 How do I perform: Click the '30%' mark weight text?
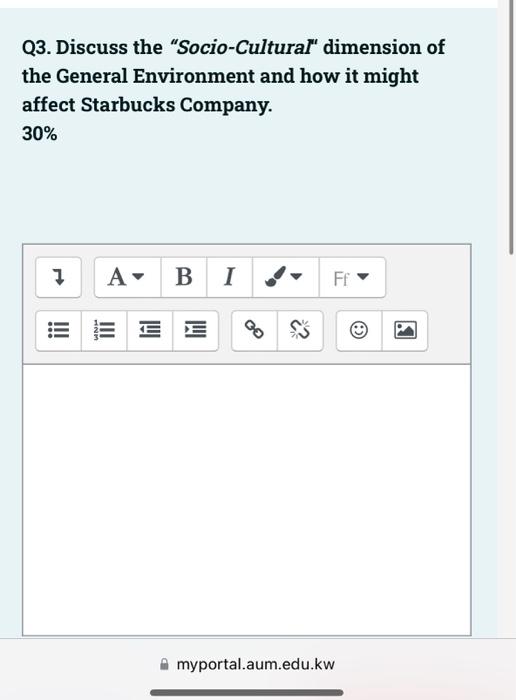point(40,134)
